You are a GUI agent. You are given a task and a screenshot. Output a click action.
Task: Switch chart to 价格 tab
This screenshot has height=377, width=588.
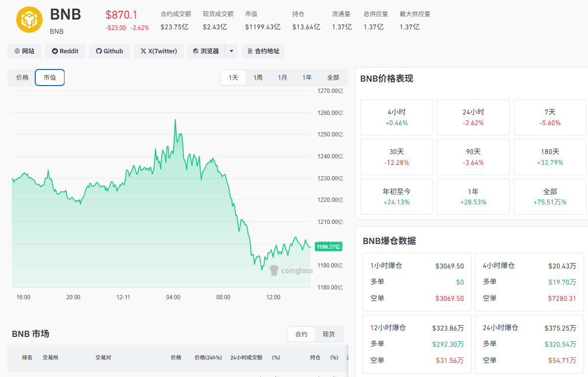[x=23, y=77]
